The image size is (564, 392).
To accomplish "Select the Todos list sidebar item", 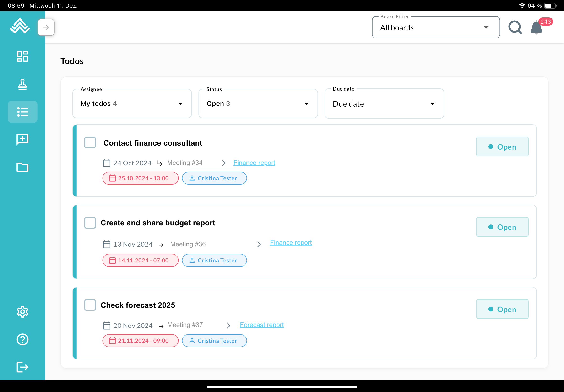I will [x=22, y=112].
